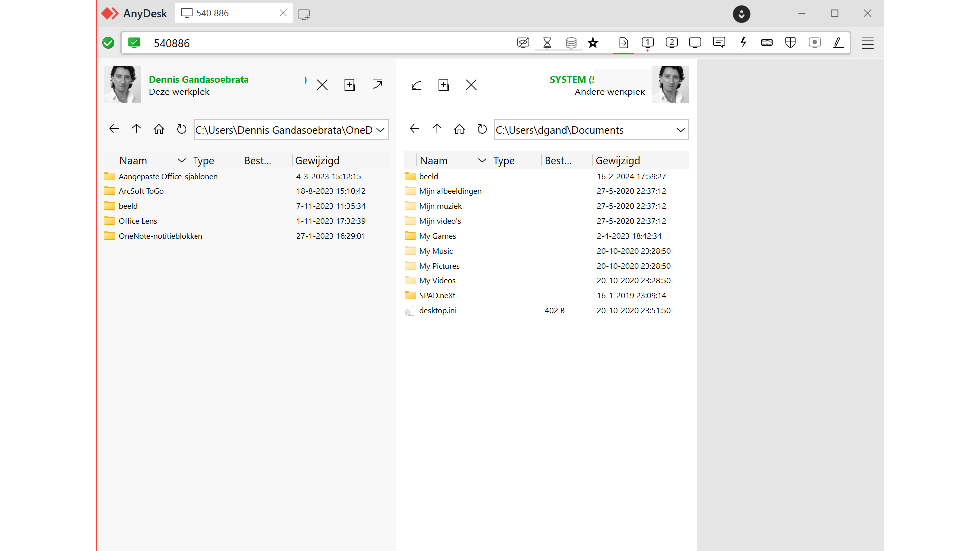Expand local path dropdown
The width and height of the screenshot is (980, 551).
pyautogui.click(x=380, y=130)
